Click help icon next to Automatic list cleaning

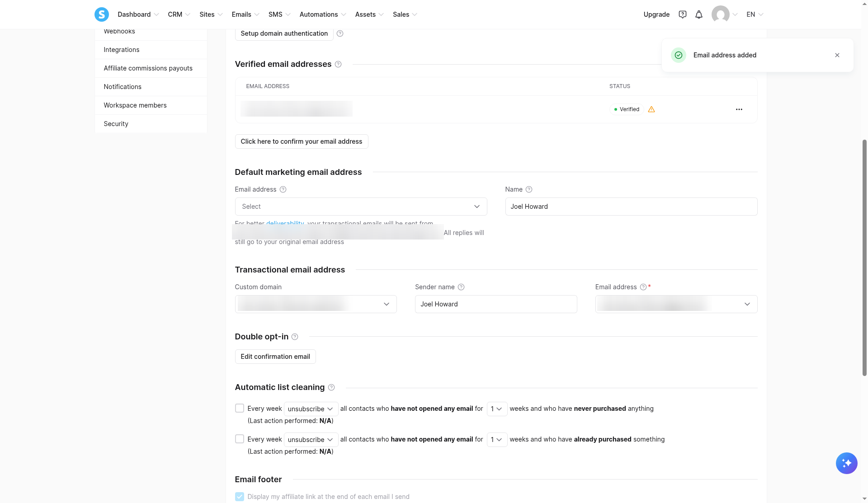click(x=331, y=387)
